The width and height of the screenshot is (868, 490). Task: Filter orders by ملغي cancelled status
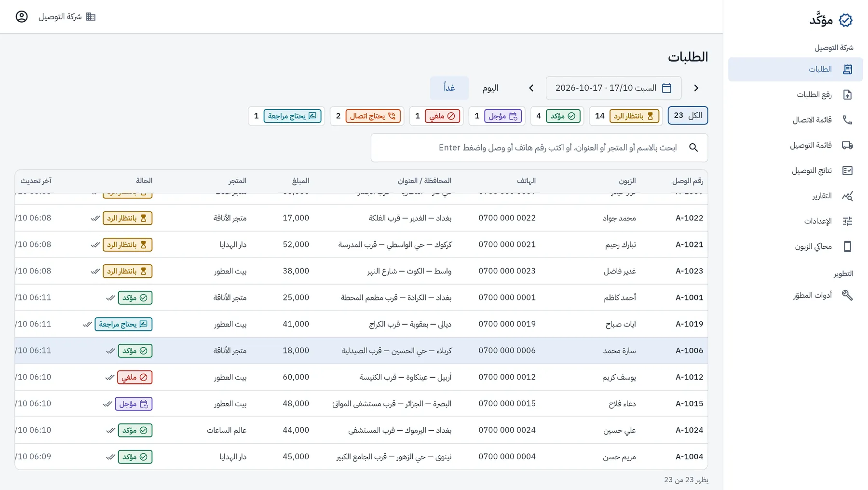coord(436,116)
